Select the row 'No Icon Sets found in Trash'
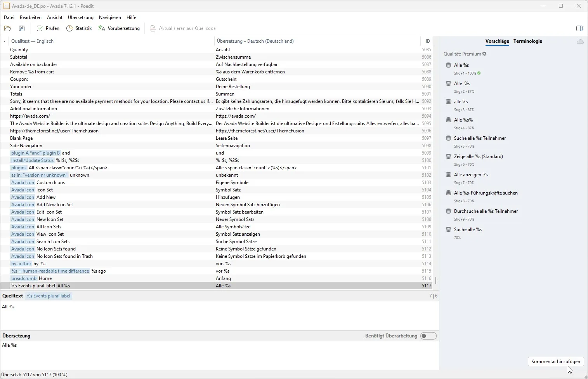The height and width of the screenshot is (379, 588). 217,256
